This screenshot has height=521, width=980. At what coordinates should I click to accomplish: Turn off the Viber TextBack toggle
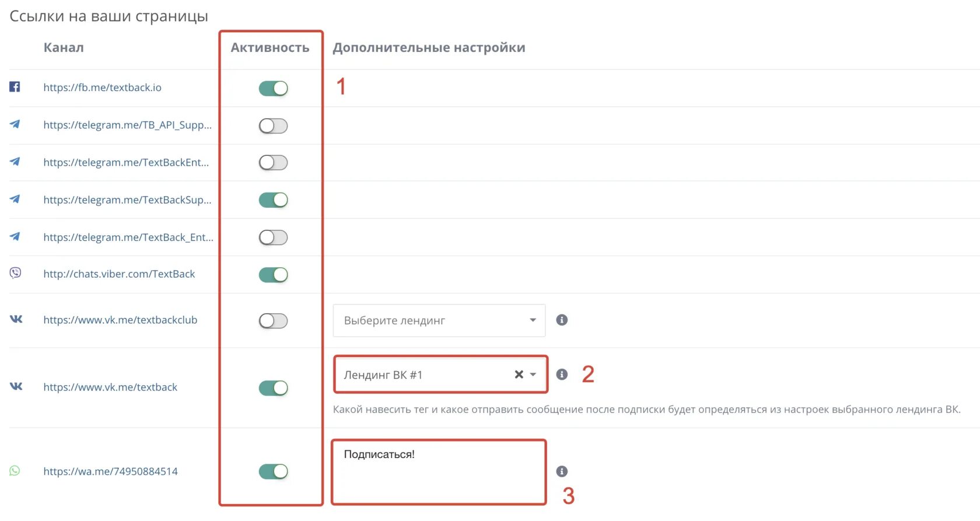coord(273,275)
